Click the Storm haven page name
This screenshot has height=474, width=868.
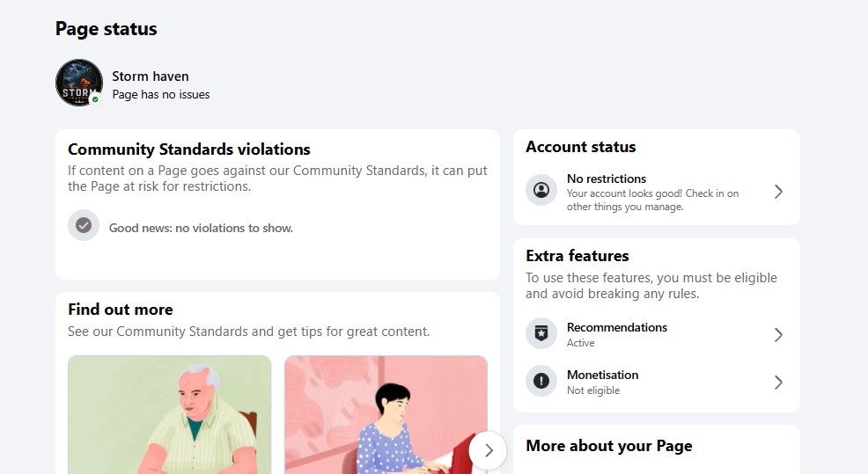point(151,77)
